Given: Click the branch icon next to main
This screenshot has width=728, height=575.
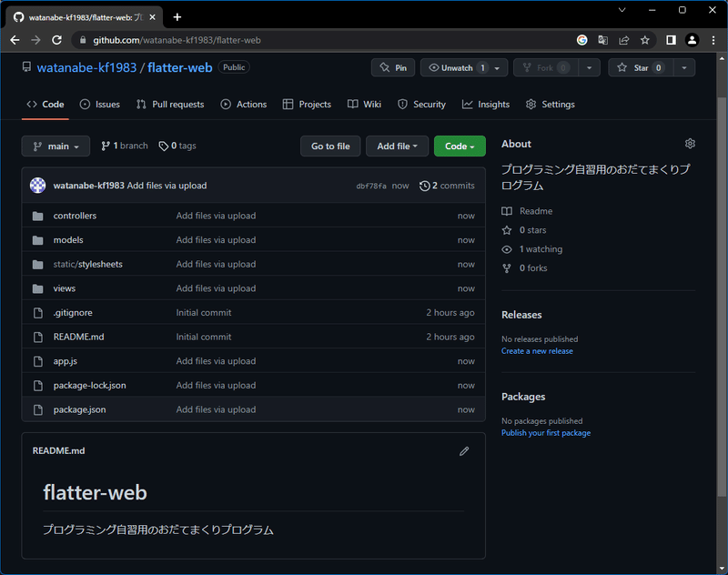Looking at the screenshot, I should click(106, 145).
